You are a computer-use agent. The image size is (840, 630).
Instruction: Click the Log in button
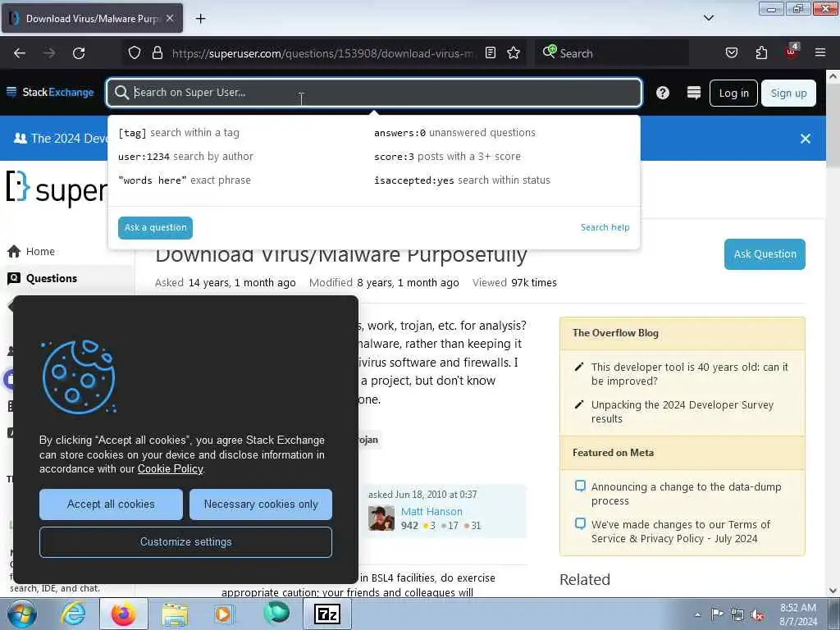(x=733, y=94)
